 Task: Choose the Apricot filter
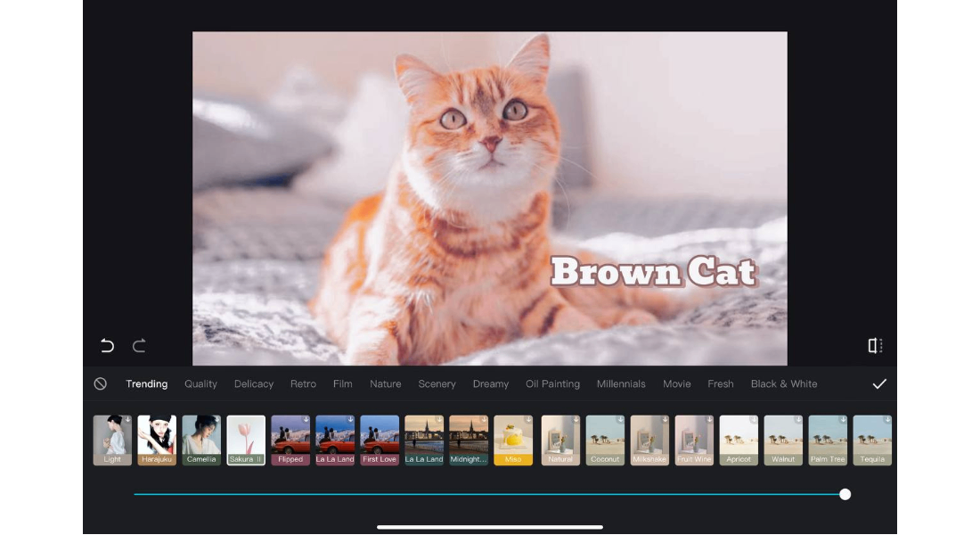[739, 440]
